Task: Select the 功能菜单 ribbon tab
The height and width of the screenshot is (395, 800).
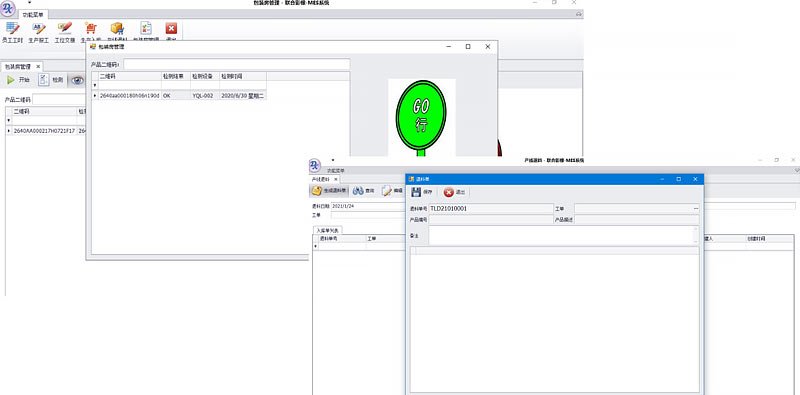Action: (32, 14)
